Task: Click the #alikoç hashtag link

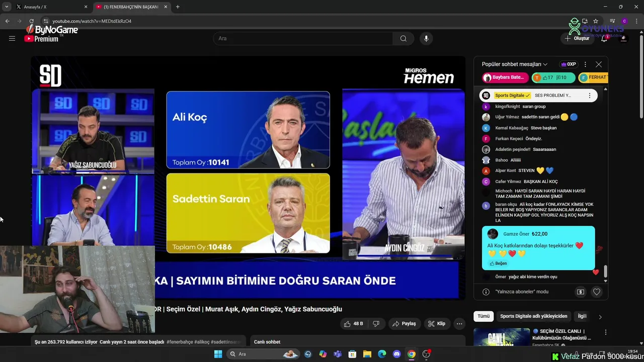Action: [202, 342]
